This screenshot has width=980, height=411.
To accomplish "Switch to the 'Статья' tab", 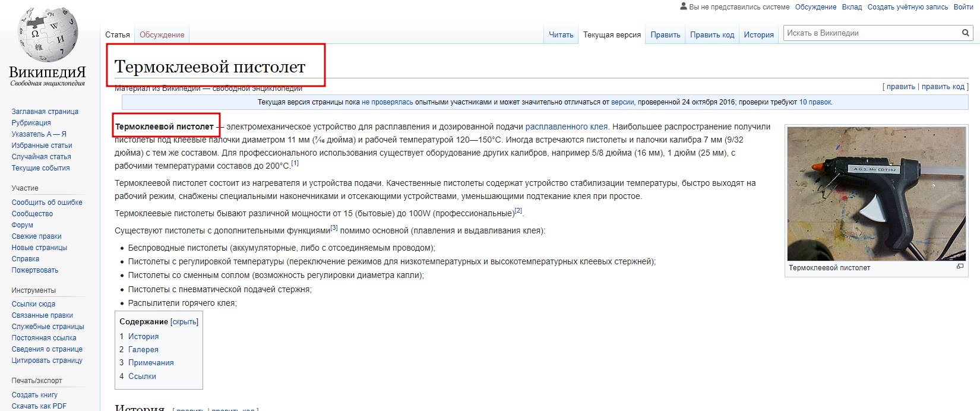I will (118, 34).
